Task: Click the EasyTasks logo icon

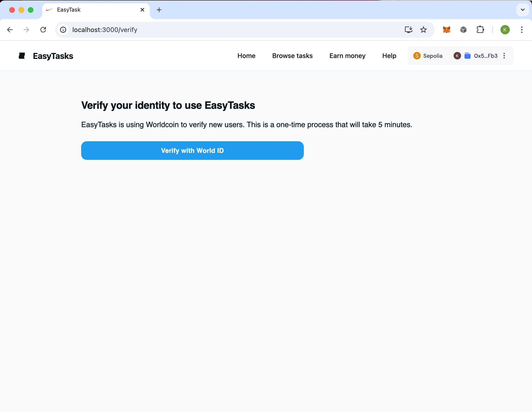Action: tap(22, 56)
